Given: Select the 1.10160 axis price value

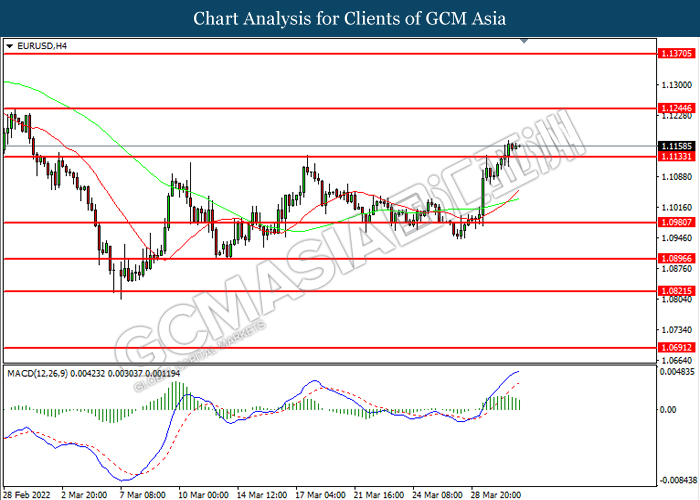Looking at the screenshot, I should tap(676, 208).
